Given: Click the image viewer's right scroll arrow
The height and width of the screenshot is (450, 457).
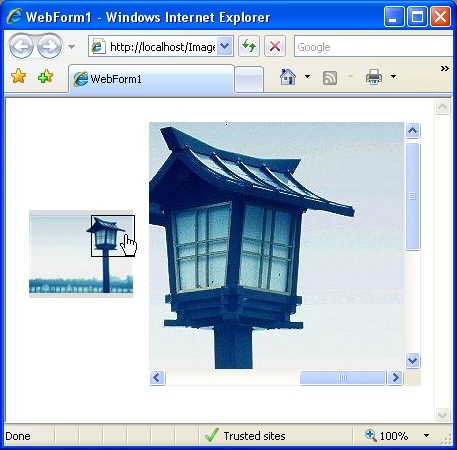Looking at the screenshot, I should coord(395,378).
